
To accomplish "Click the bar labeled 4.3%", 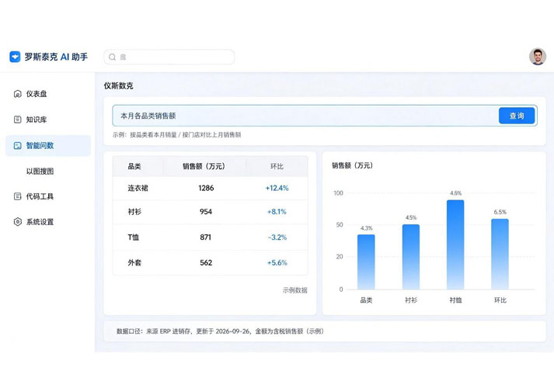I will click(366, 262).
